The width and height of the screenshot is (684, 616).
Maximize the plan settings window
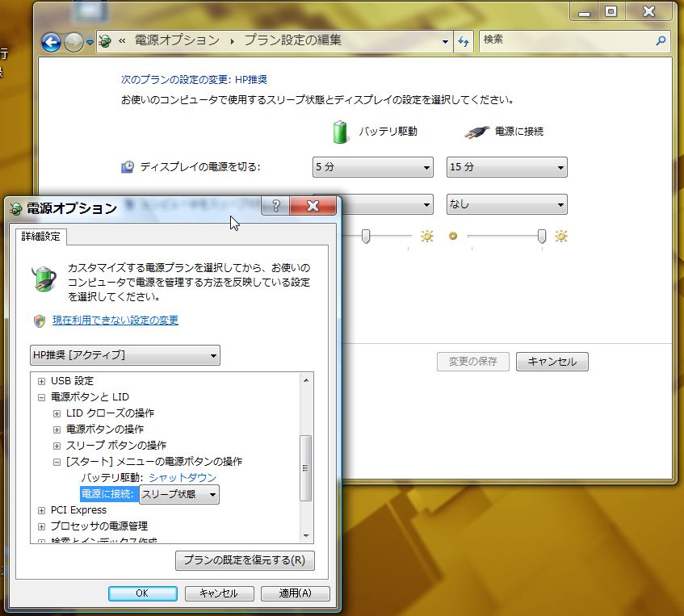click(611, 12)
